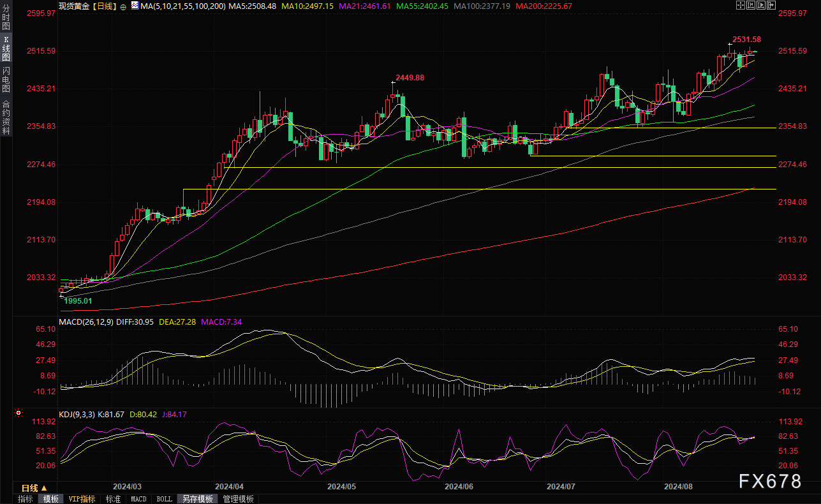821x504 pixels.
Task: Click the crosshair cursor icon at top right
Action: point(741,5)
